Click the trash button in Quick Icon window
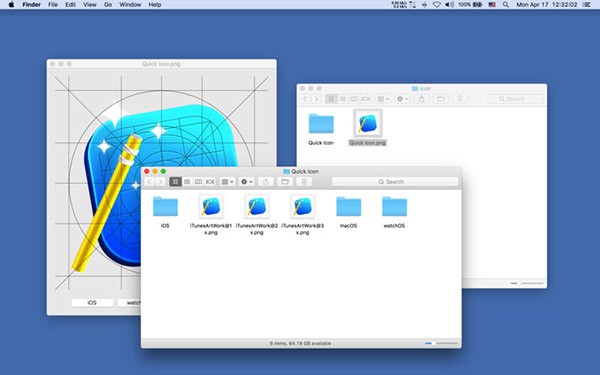 pos(304,181)
